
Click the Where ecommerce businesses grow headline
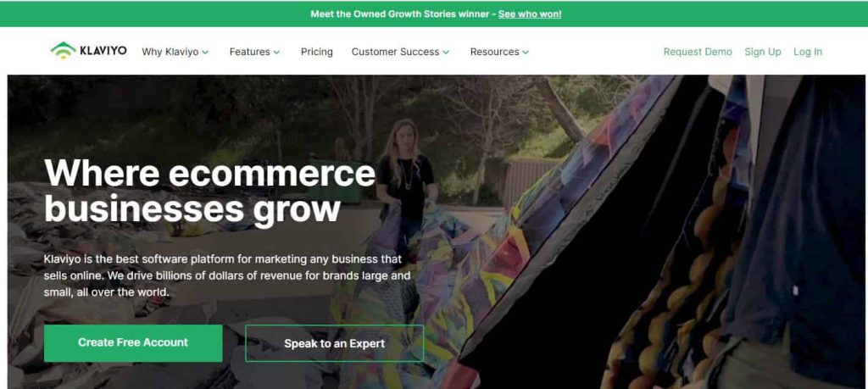210,191
